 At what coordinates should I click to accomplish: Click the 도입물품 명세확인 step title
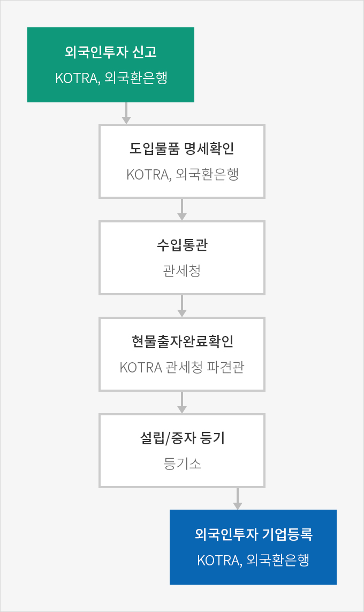(x=182, y=148)
